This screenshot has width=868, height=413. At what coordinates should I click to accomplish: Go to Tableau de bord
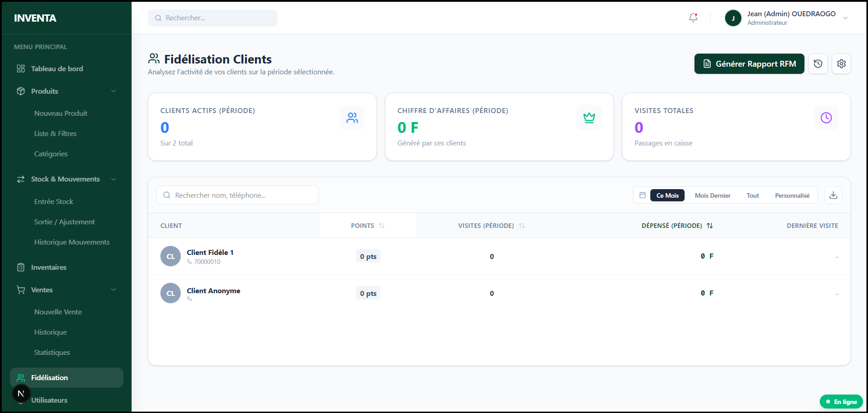tap(57, 68)
